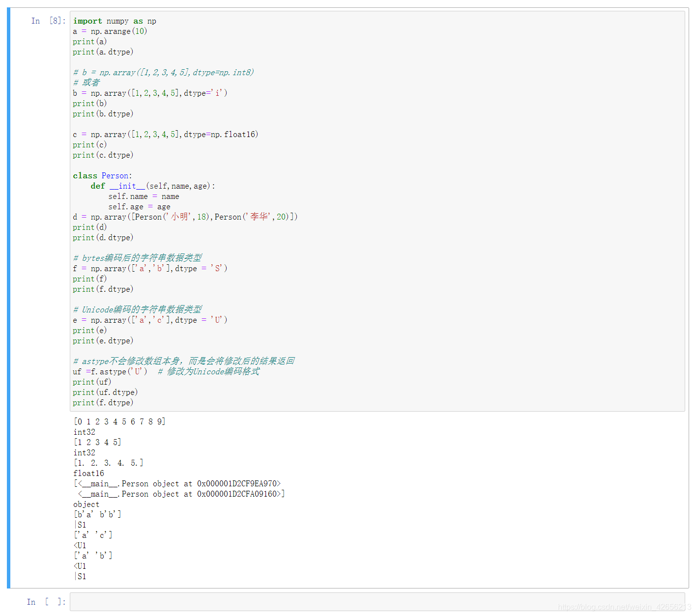This screenshot has height=616, width=696.
Task: Click output '[0 1 2 3 4 5 6 7 8 9]'
Action: (119, 422)
